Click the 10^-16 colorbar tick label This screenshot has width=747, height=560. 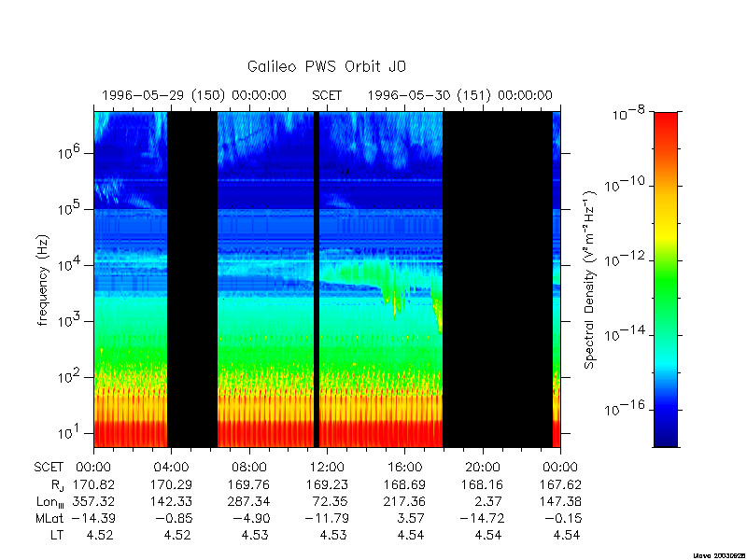[626, 408]
